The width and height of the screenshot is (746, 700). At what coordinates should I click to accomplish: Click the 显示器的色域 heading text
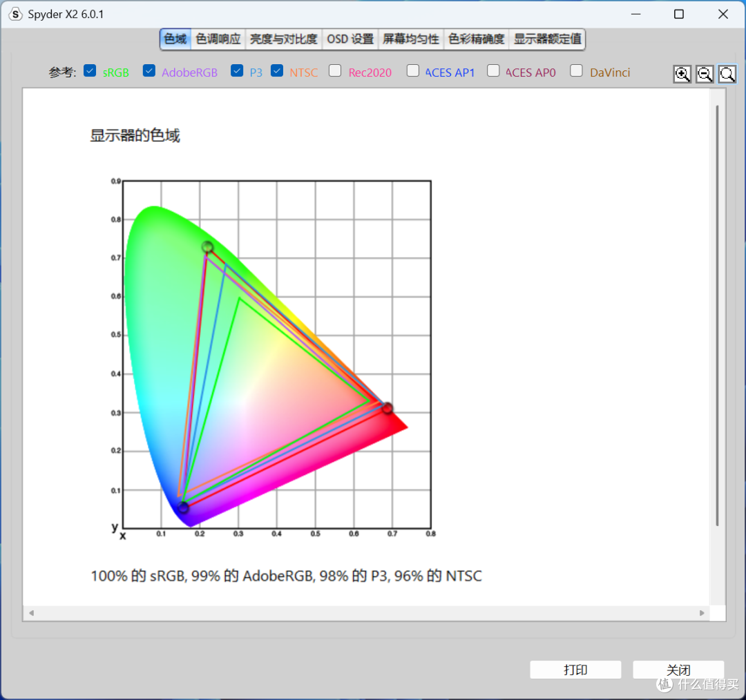pos(135,135)
